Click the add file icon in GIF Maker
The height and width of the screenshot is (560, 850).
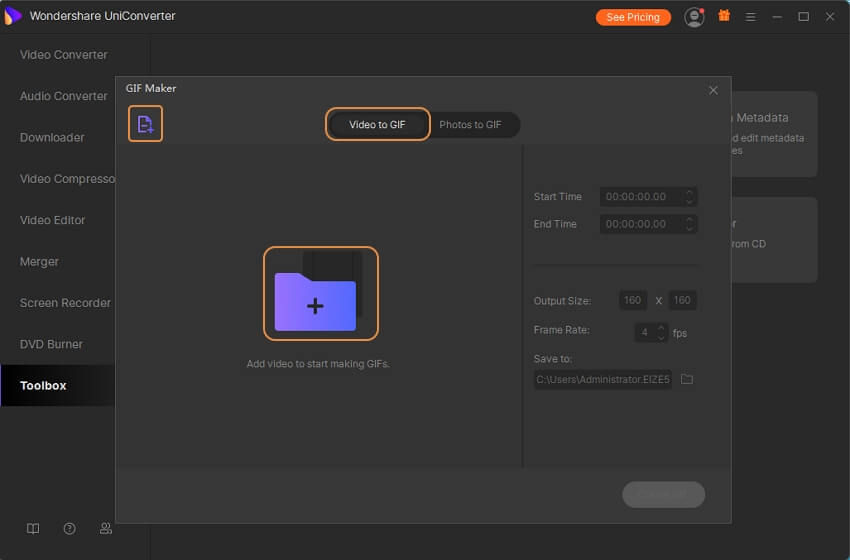145,124
